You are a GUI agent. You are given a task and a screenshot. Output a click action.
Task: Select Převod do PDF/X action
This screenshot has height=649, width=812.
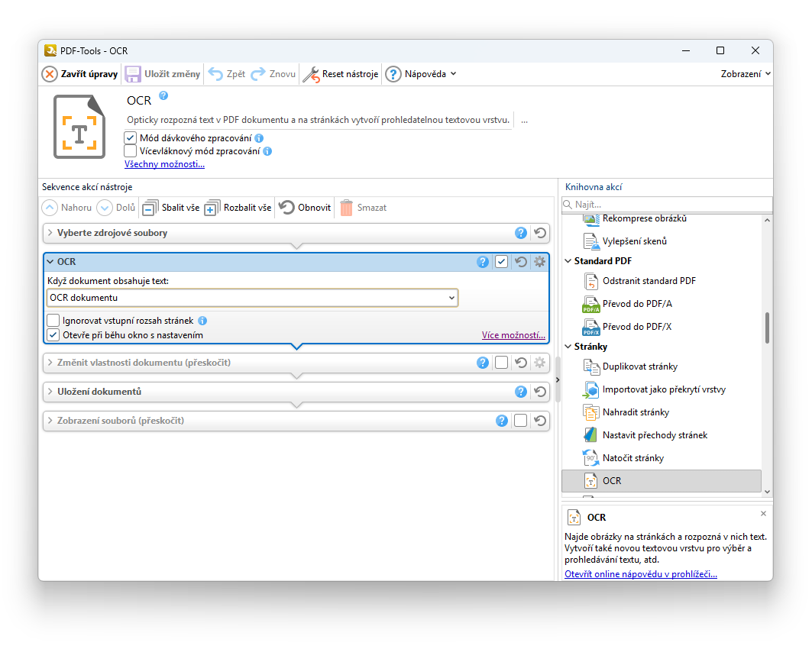pos(637,327)
